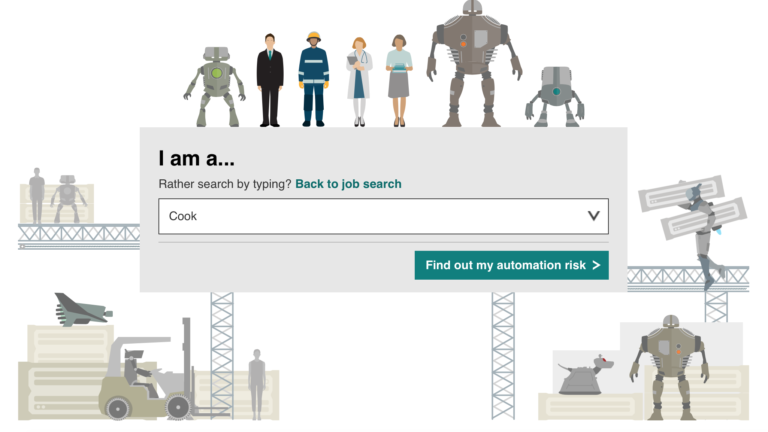Screen dimensions: 768x432
Task: Click the arrow inside the automation risk button
Action: 596,265
